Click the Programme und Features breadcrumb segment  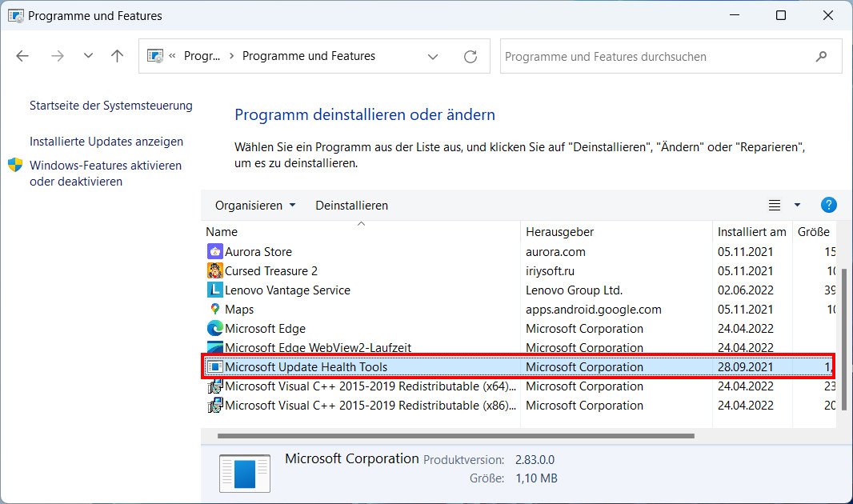coord(309,56)
